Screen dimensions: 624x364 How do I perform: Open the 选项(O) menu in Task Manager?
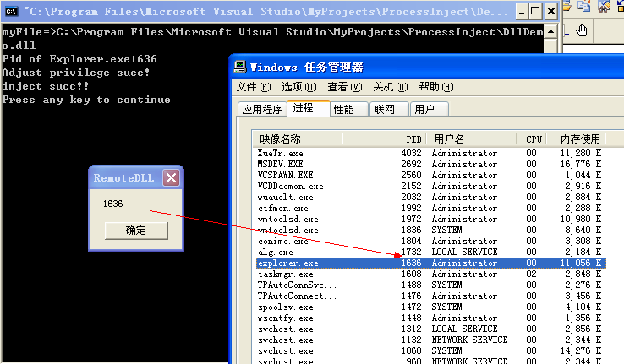[298, 87]
